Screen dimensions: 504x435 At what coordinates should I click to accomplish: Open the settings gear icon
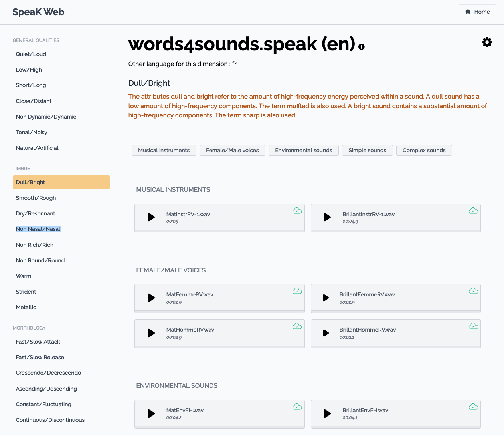point(487,42)
